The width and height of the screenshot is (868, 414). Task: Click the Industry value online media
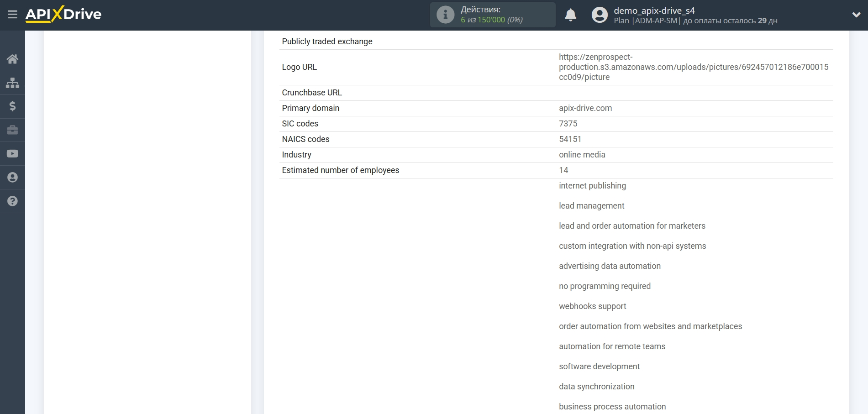point(582,155)
